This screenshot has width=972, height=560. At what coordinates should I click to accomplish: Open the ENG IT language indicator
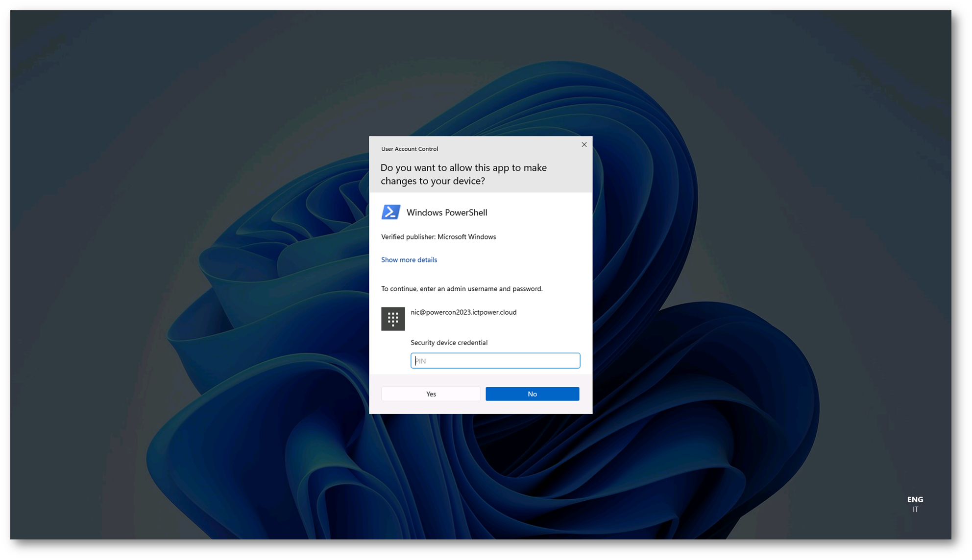pyautogui.click(x=915, y=504)
